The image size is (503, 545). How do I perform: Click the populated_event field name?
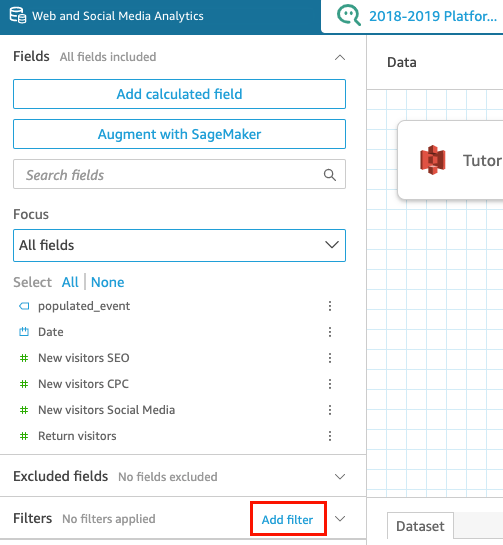[84, 306]
